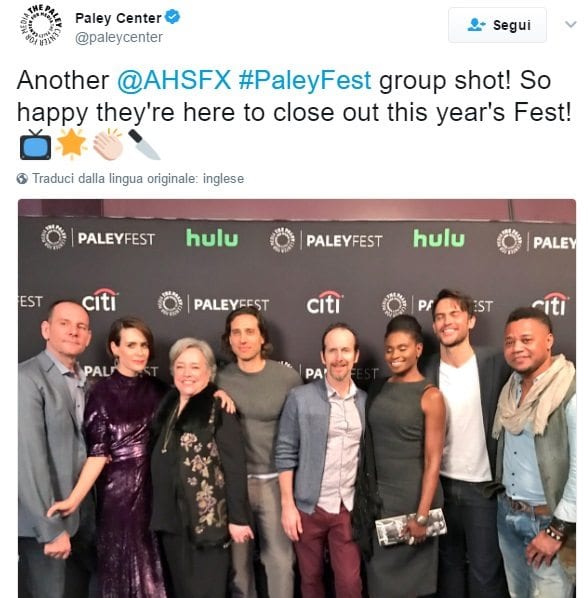Open the attached group photo
The height and width of the screenshot is (598, 588).
coord(297,398)
